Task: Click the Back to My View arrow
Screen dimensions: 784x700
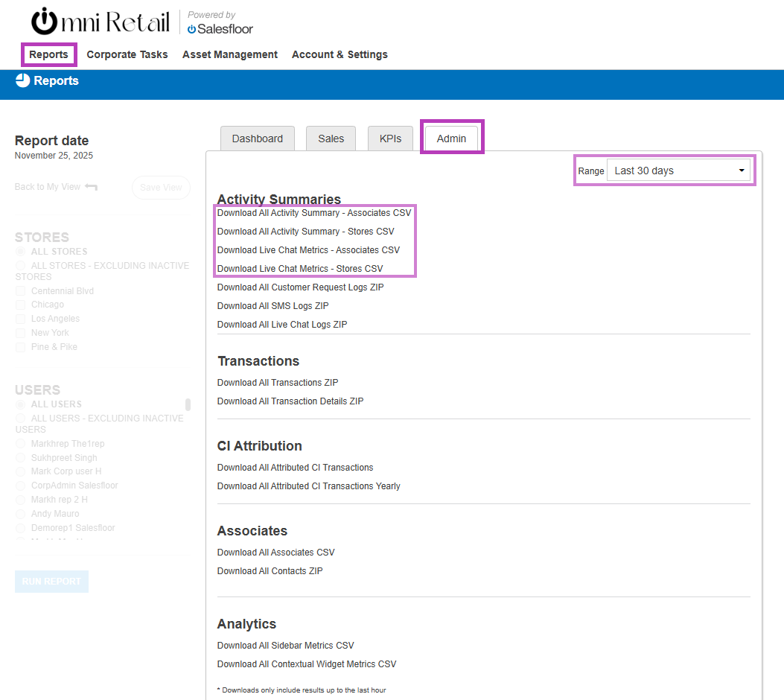Action: click(91, 187)
